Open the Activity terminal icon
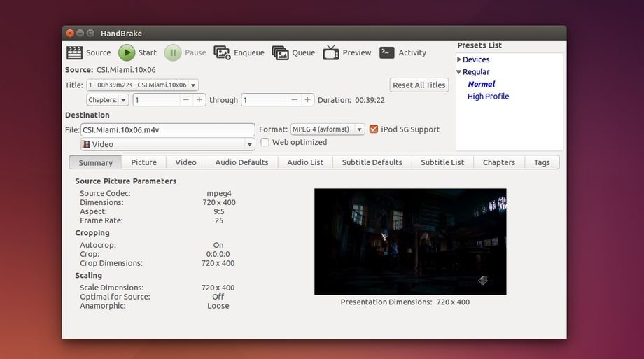This screenshot has width=644, height=359. (x=386, y=52)
